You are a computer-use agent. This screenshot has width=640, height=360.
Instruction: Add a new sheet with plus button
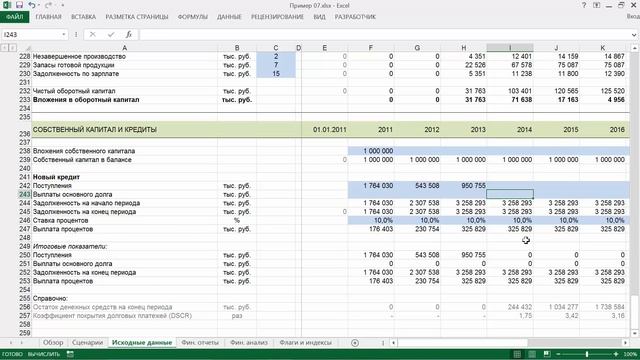point(355,343)
